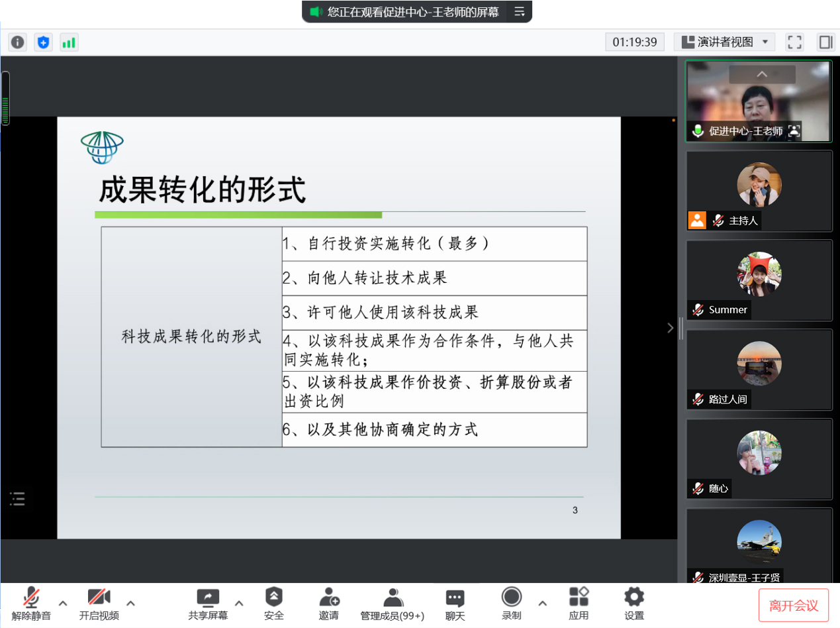Expand video options arrow beside 开启视频

(x=131, y=603)
